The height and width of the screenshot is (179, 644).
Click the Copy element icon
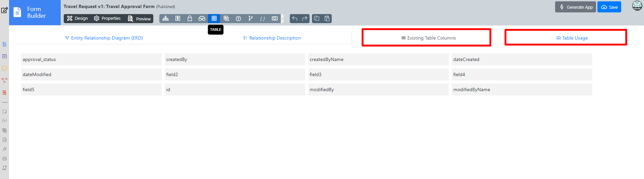click(317, 18)
